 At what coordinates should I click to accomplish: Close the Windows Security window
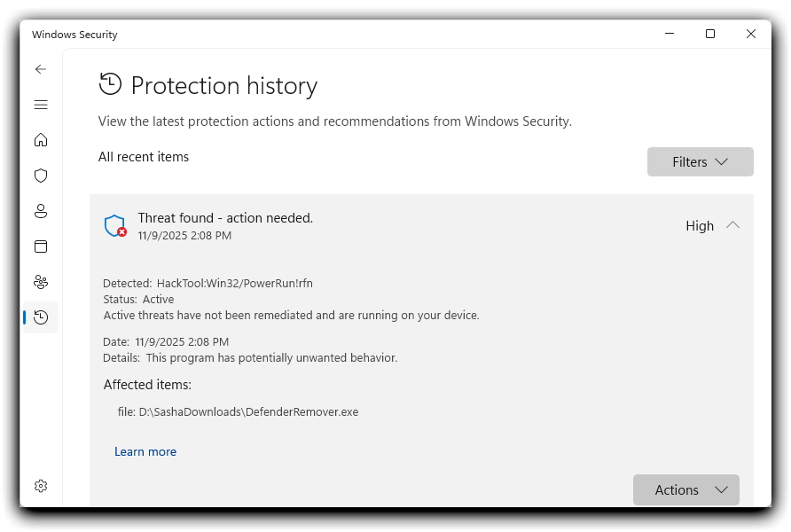(x=751, y=35)
